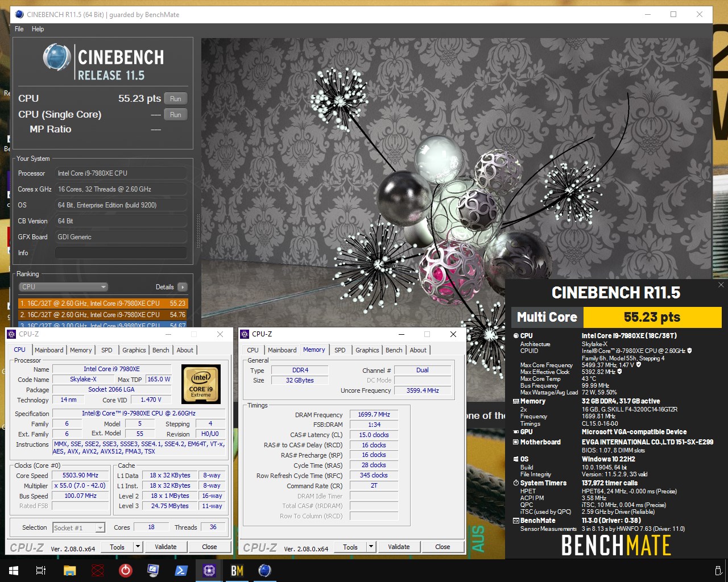Open Bench tab in left CPU-Z window
The image size is (728, 582).
(x=161, y=350)
